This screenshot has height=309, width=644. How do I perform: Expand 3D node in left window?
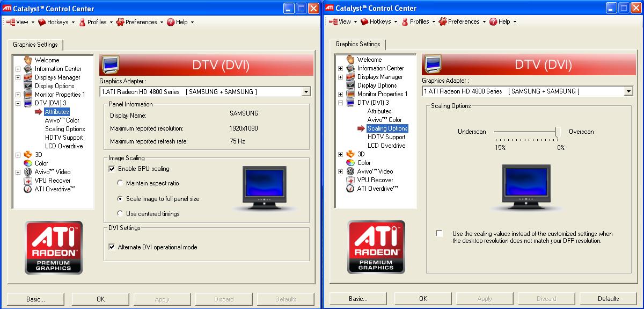(x=18, y=155)
